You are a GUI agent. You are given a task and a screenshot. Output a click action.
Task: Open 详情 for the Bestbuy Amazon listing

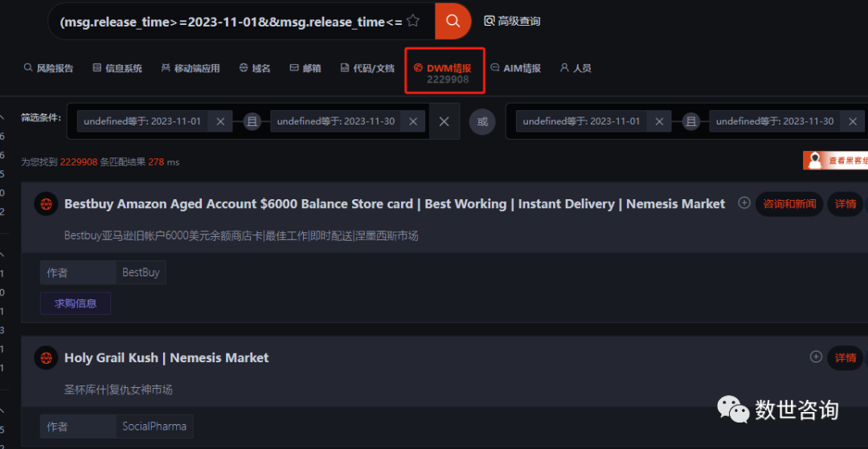point(845,204)
